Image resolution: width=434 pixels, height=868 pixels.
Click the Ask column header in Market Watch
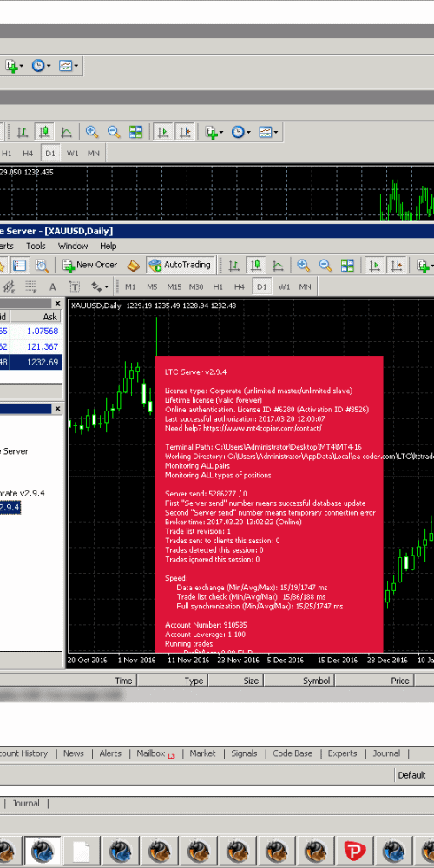click(x=36, y=317)
